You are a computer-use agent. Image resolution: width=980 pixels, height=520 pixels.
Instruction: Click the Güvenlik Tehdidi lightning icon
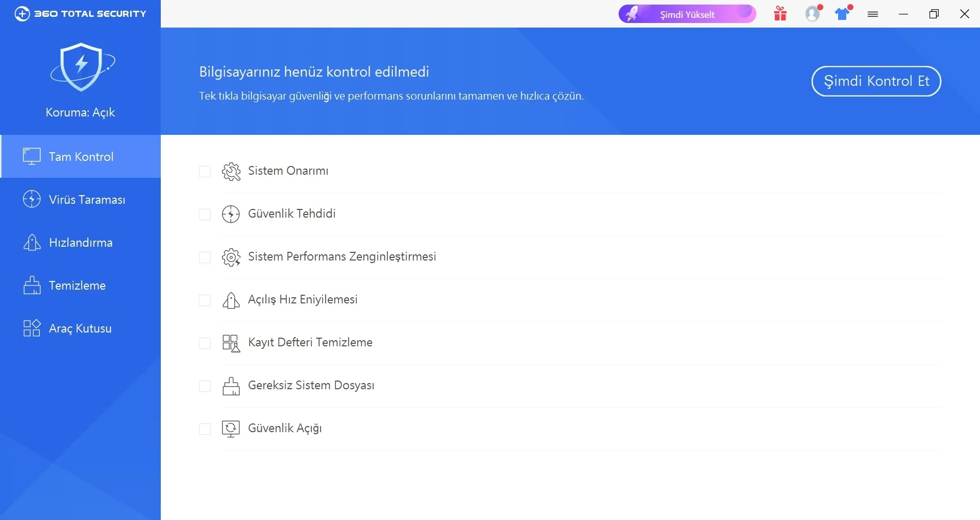click(x=231, y=215)
